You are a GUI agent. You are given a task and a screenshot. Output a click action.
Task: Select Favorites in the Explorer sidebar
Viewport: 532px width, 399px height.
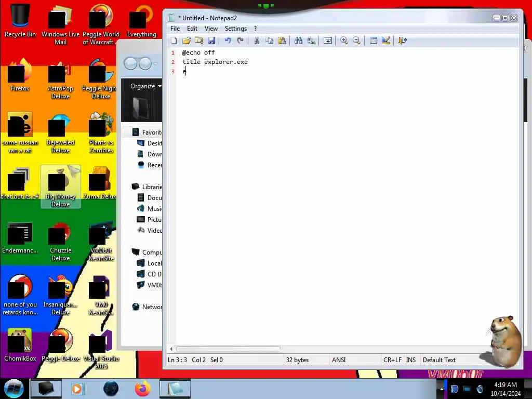pos(147,132)
